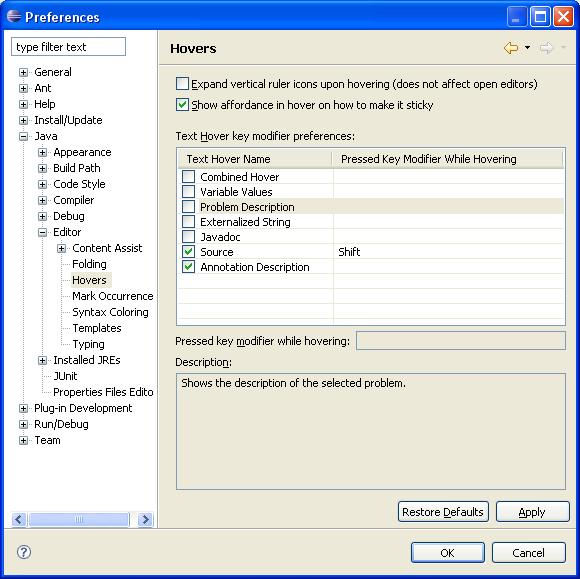Dismiss dialog with Cancel button
Image resolution: width=580 pixels, height=579 pixels.
coord(529,553)
